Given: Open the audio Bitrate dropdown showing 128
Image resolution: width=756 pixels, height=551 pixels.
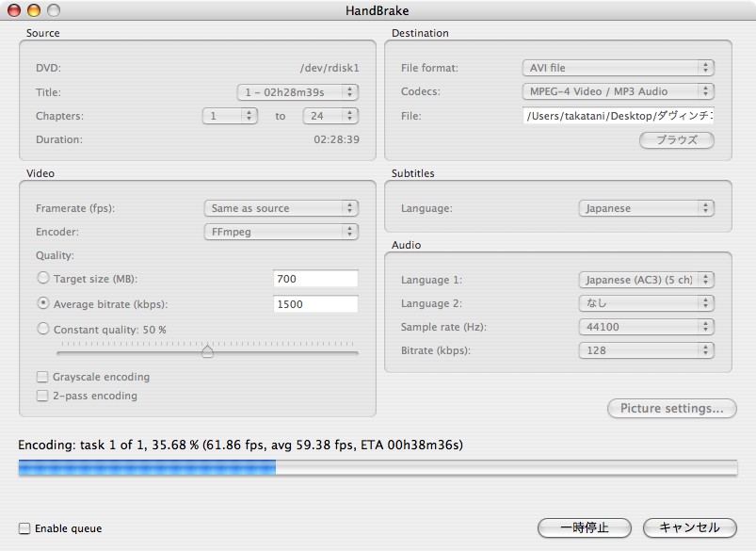Looking at the screenshot, I should [x=646, y=350].
